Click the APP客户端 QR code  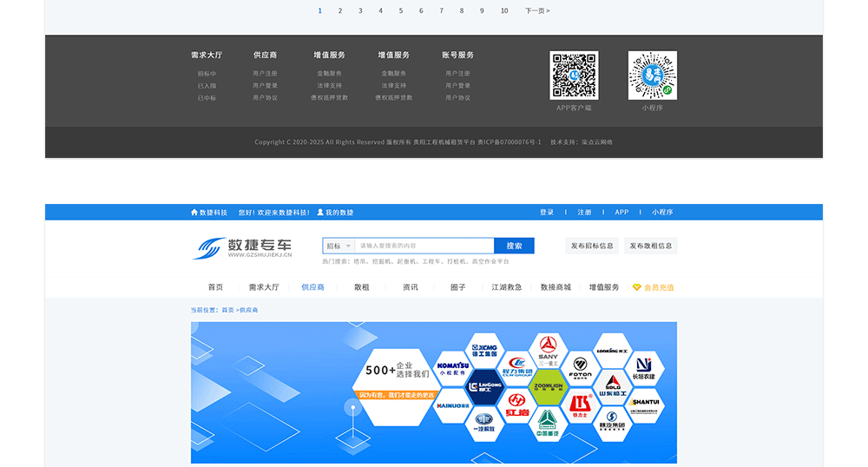click(574, 76)
